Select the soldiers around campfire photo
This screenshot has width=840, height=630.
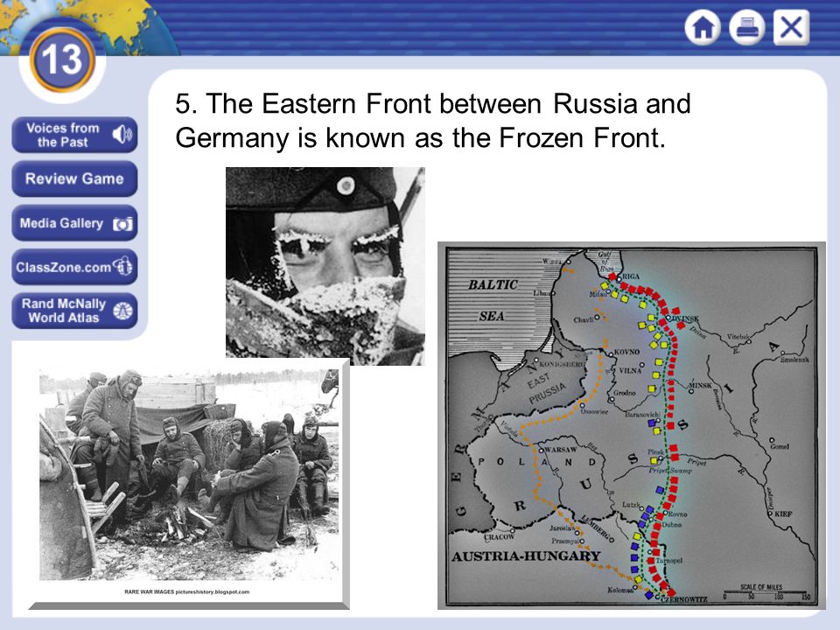[189, 474]
